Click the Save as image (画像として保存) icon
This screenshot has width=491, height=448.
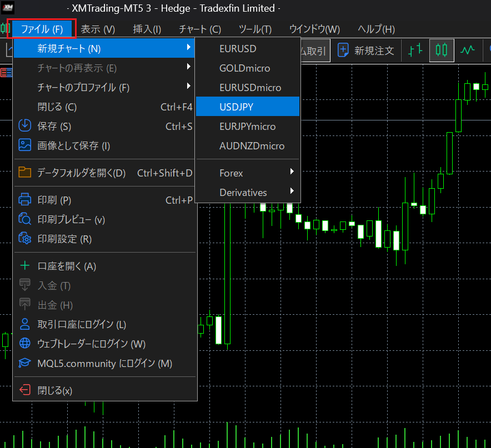point(24,145)
